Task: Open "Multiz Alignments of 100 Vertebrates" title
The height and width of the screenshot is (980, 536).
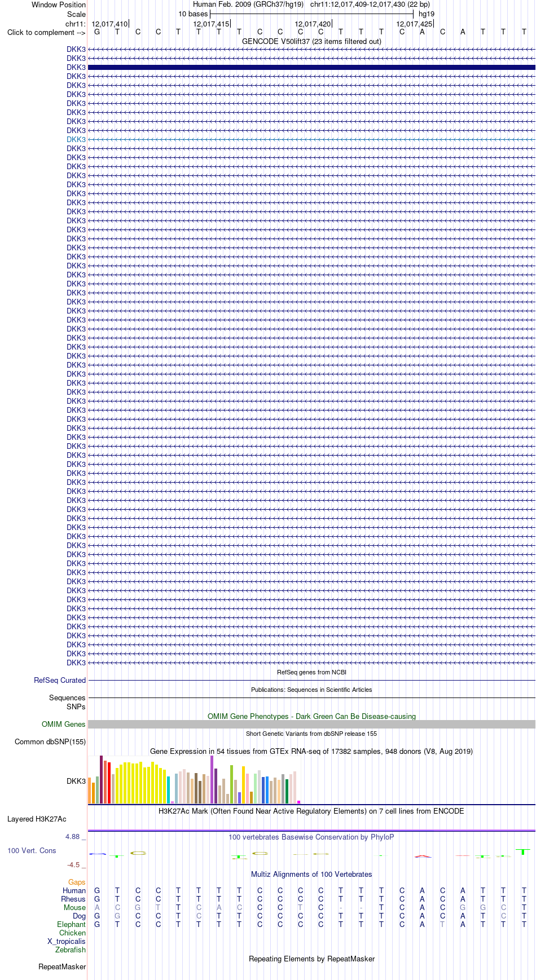Action: pos(311,874)
